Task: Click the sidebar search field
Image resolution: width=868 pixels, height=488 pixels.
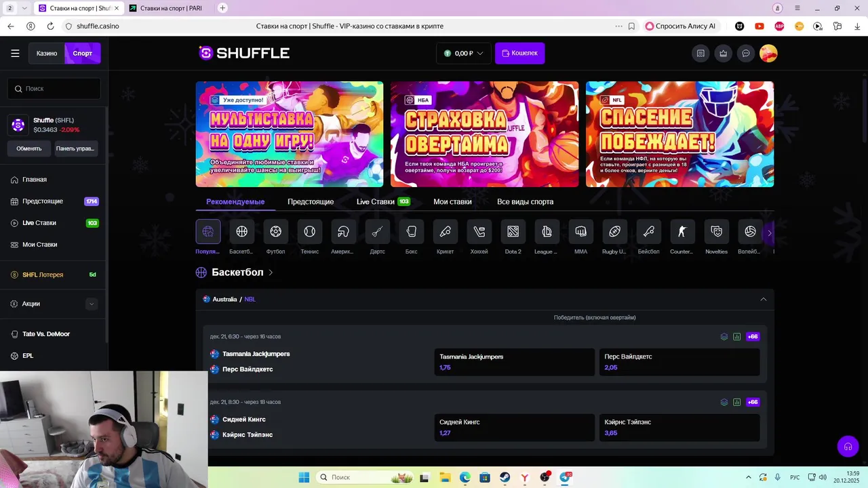Action: pyautogui.click(x=54, y=89)
